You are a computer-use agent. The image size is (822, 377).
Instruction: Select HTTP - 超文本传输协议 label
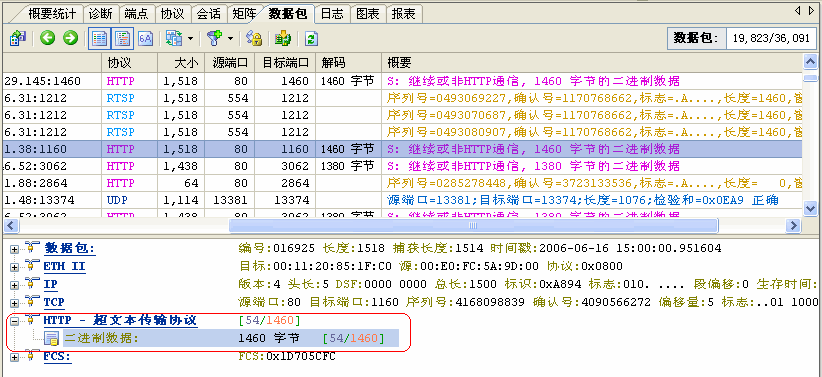click(120, 320)
